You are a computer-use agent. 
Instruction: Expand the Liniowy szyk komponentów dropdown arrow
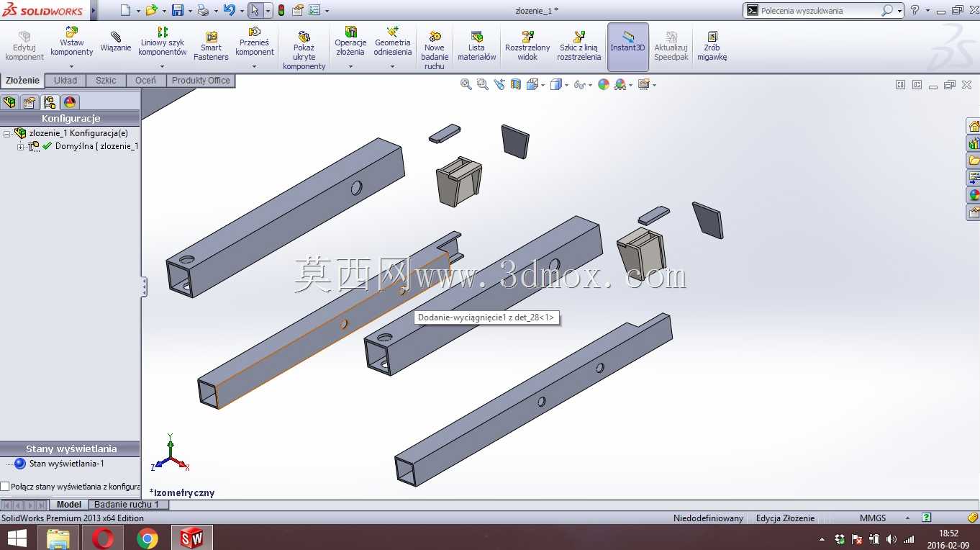163,66
